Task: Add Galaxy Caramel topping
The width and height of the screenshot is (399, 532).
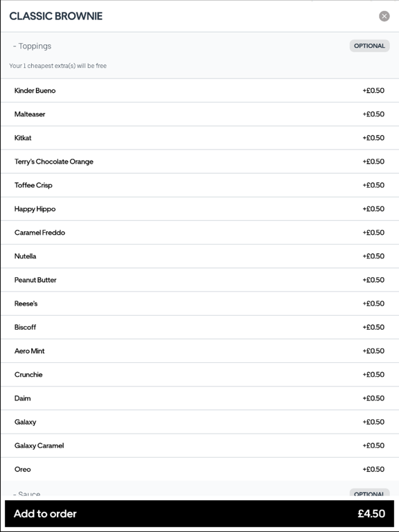Action: pyautogui.click(x=199, y=445)
